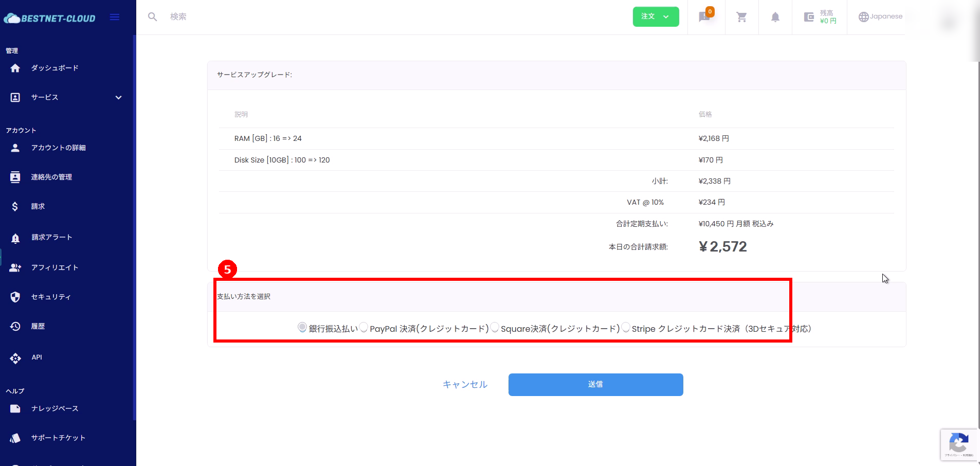This screenshot has height=466, width=980.
Task: Click the chat messages icon with badge
Action: [x=704, y=17]
